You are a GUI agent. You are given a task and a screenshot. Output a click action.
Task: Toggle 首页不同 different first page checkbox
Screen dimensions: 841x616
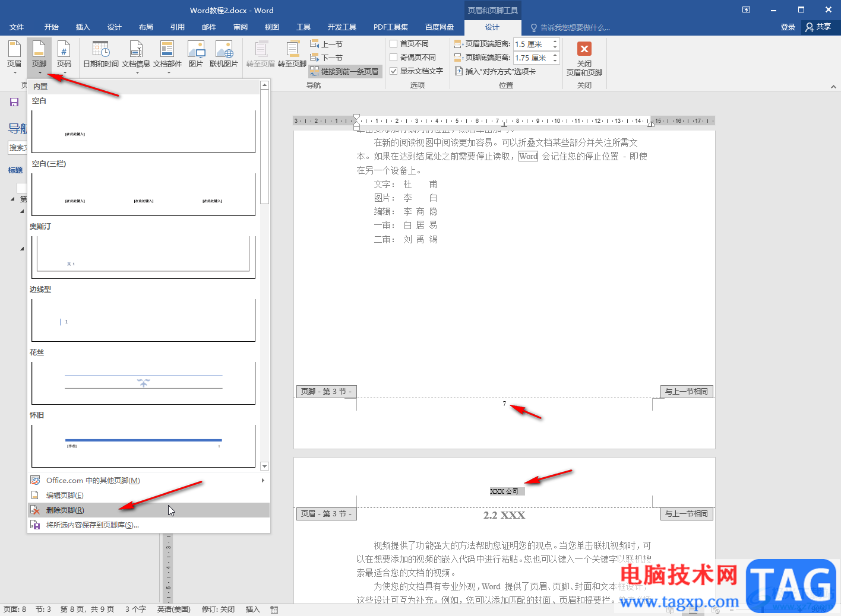pos(393,43)
